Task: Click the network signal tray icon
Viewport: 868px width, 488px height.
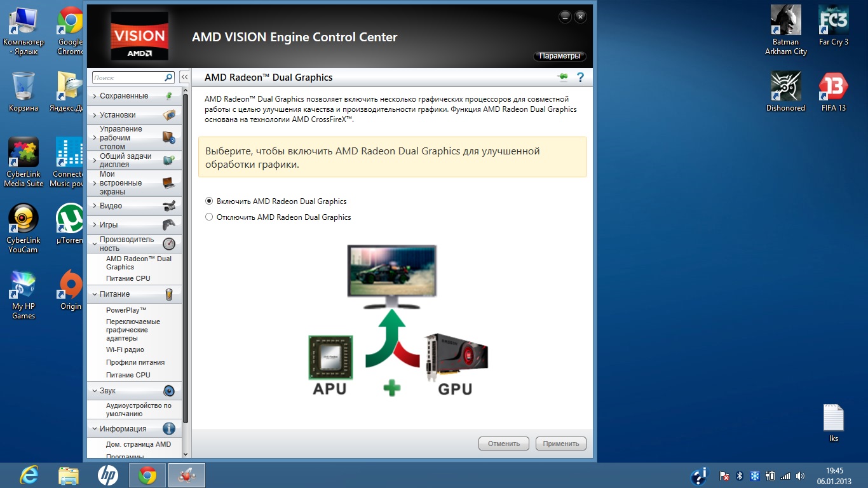Action: point(785,475)
